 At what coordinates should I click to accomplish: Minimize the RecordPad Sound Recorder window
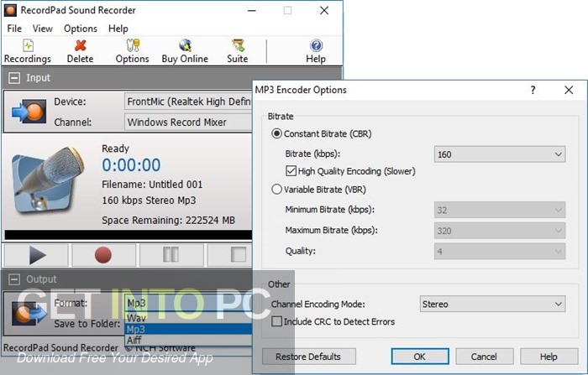(x=252, y=11)
